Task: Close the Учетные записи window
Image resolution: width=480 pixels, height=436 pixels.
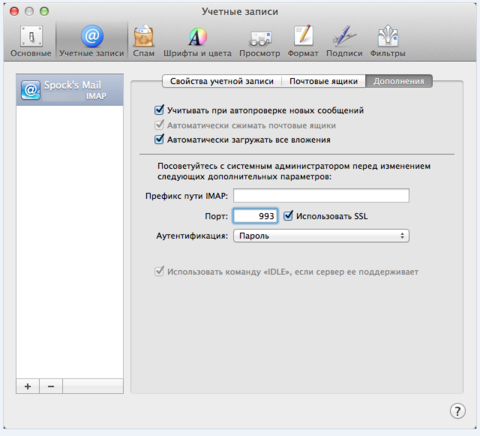Action: pos(14,11)
